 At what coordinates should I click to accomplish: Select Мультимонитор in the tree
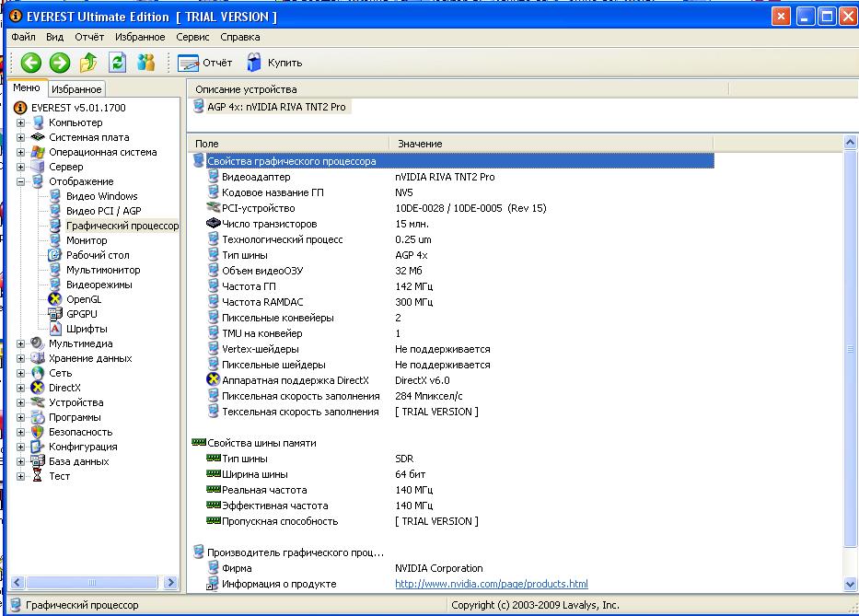point(103,270)
